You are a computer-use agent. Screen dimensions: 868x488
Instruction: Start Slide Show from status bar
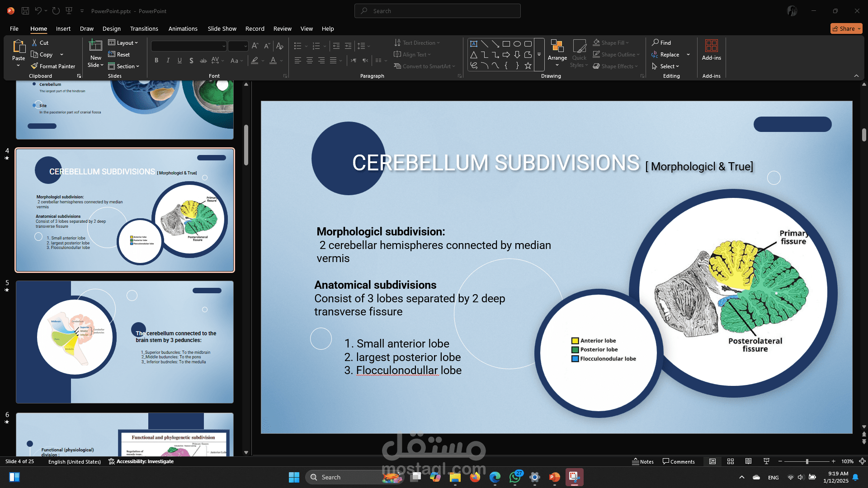pos(766,461)
